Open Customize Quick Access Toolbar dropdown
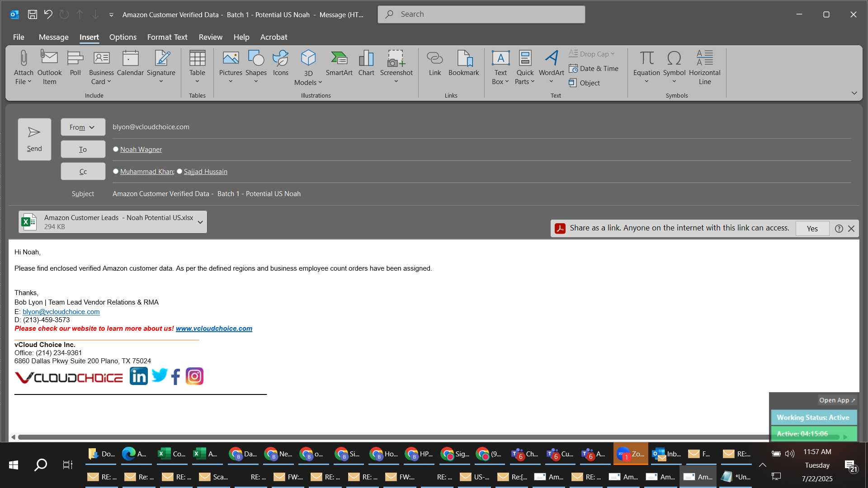This screenshot has height=488, width=868. 111,15
